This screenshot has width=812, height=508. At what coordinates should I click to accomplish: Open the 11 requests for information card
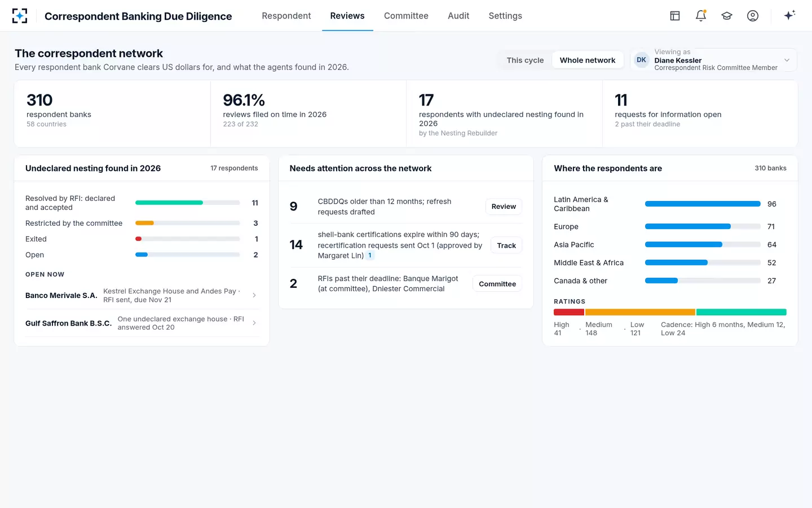click(x=700, y=113)
